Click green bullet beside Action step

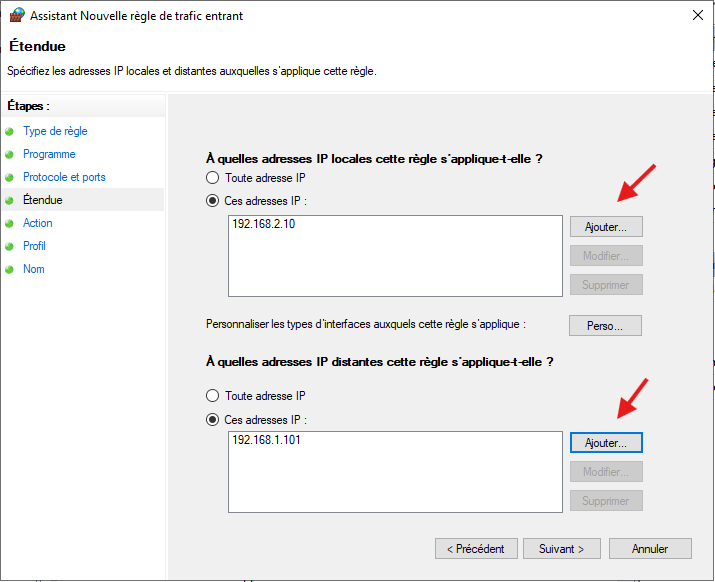pos(10,223)
